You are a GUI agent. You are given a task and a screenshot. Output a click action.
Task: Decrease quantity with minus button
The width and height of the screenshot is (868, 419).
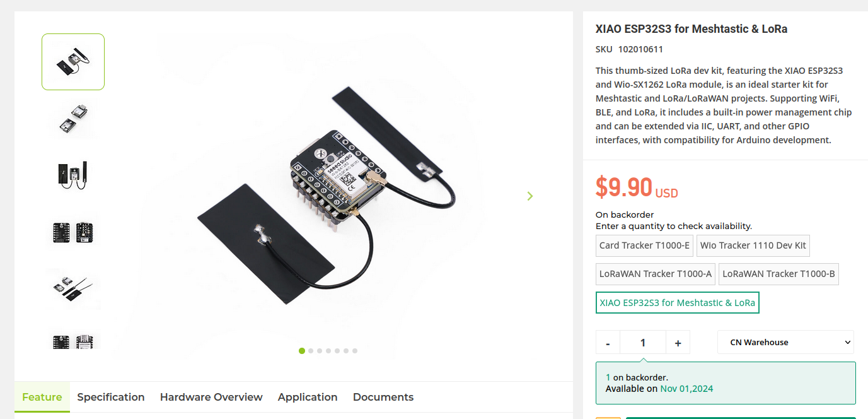(608, 343)
